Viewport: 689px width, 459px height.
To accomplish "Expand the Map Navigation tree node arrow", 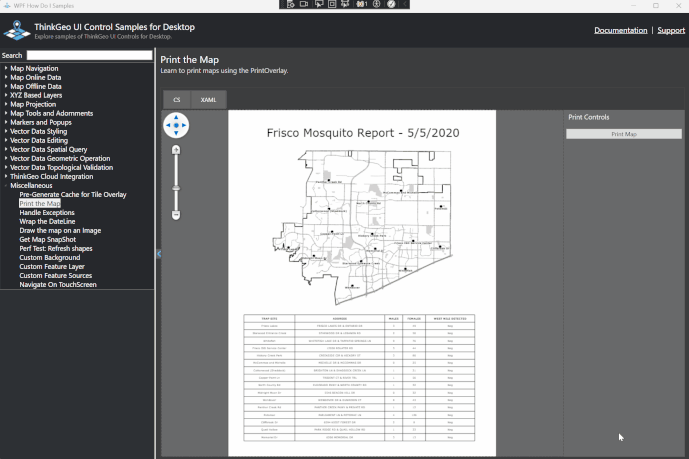I will [6, 68].
